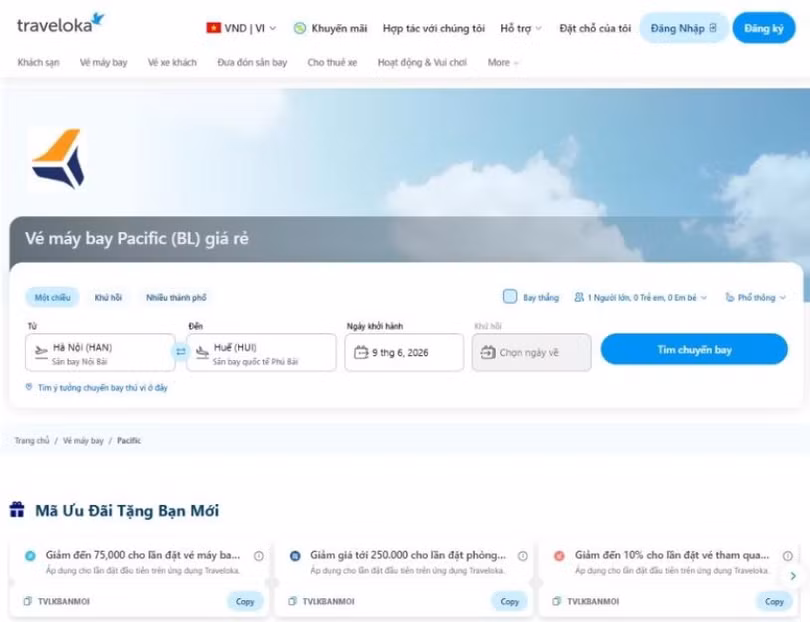Select the Vietnam flag currency icon
Screen dimensions: 810x622
tap(213, 28)
